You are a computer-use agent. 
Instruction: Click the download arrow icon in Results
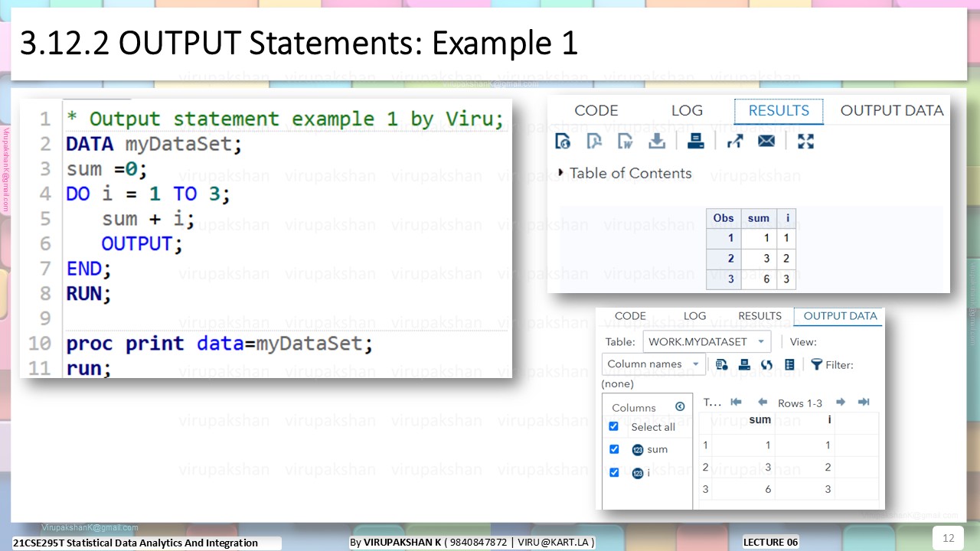click(x=657, y=141)
